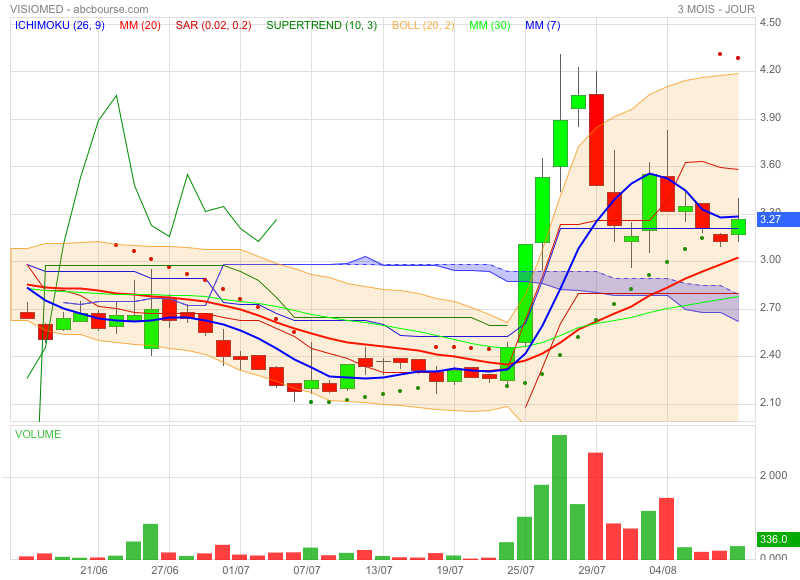Click the 04/08 date axis label
Image resolution: width=800 pixels, height=580 pixels.
[663, 570]
